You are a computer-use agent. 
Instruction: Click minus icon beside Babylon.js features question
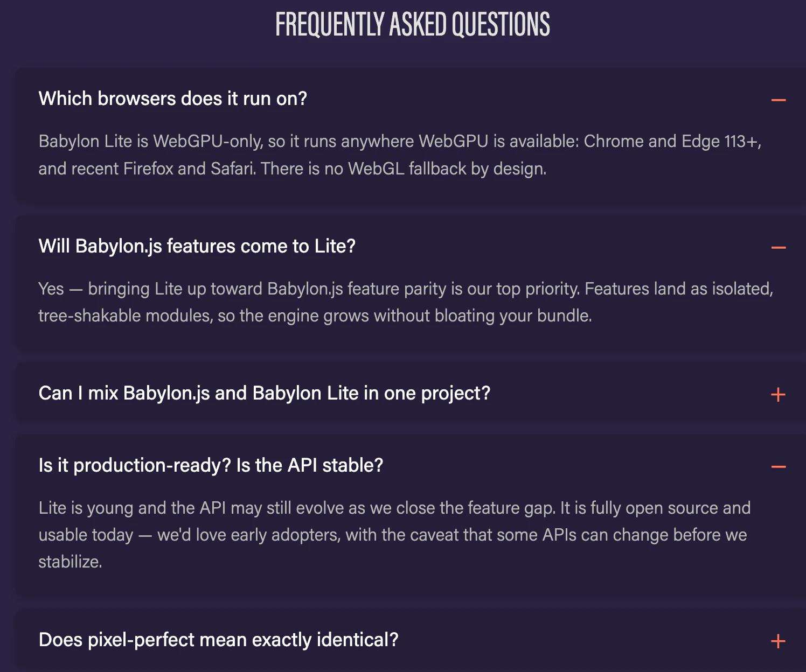point(778,248)
